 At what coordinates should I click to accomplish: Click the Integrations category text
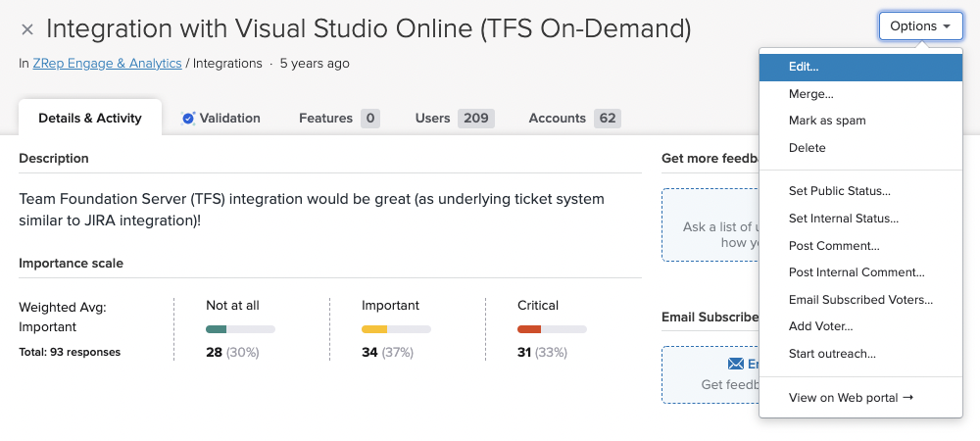coord(227,63)
